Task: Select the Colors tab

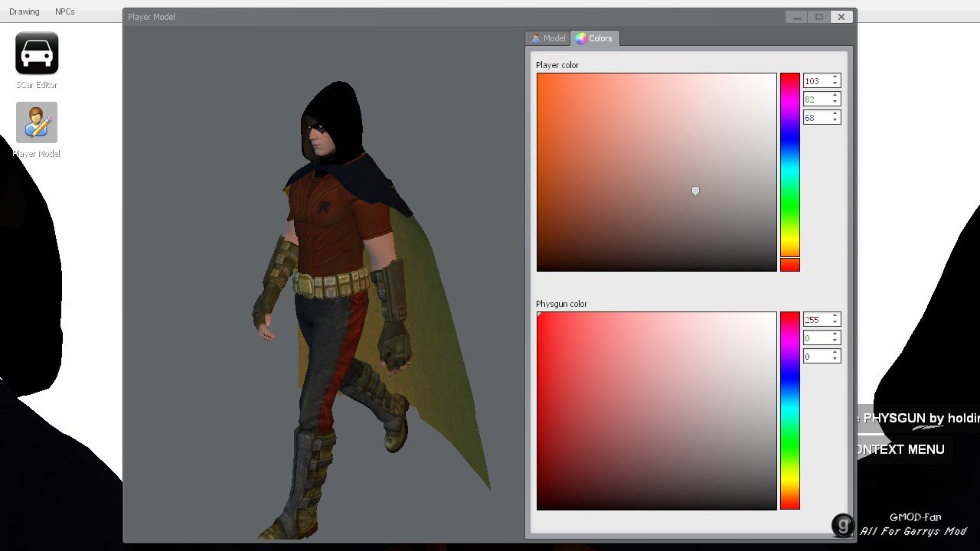Action: click(x=594, y=38)
